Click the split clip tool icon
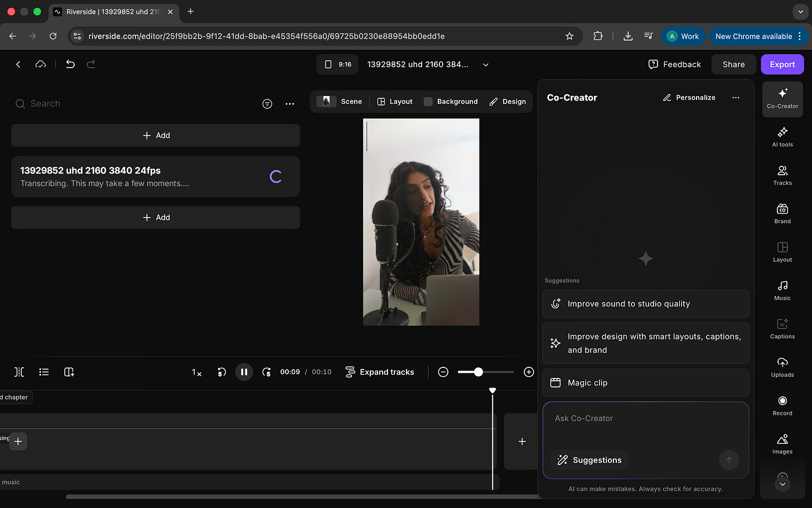812x508 pixels. click(19, 372)
